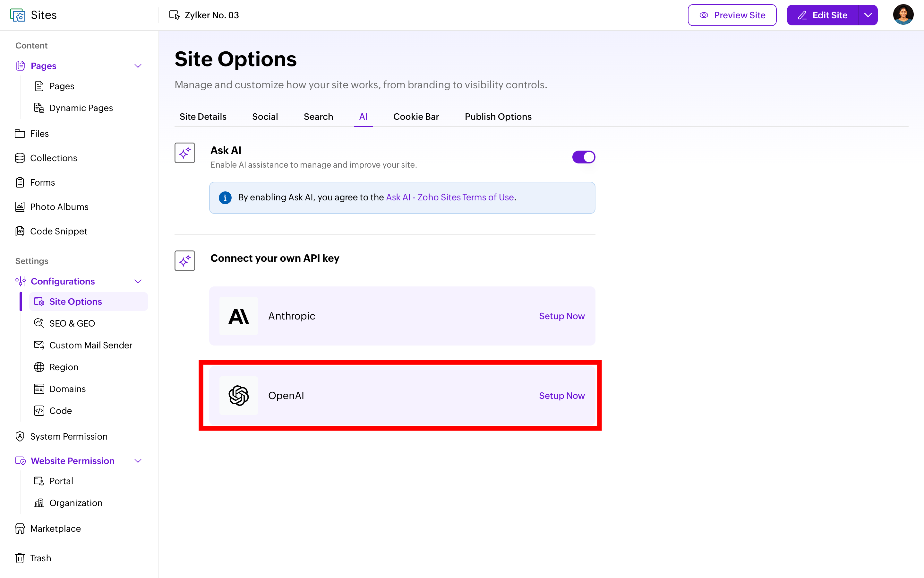The image size is (924, 578).
Task: Click the Anthropic logo
Action: (239, 316)
